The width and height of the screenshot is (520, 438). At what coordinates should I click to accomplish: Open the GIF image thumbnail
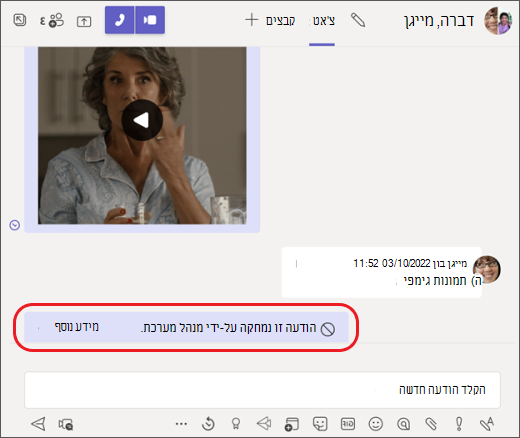click(x=142, y=135)
